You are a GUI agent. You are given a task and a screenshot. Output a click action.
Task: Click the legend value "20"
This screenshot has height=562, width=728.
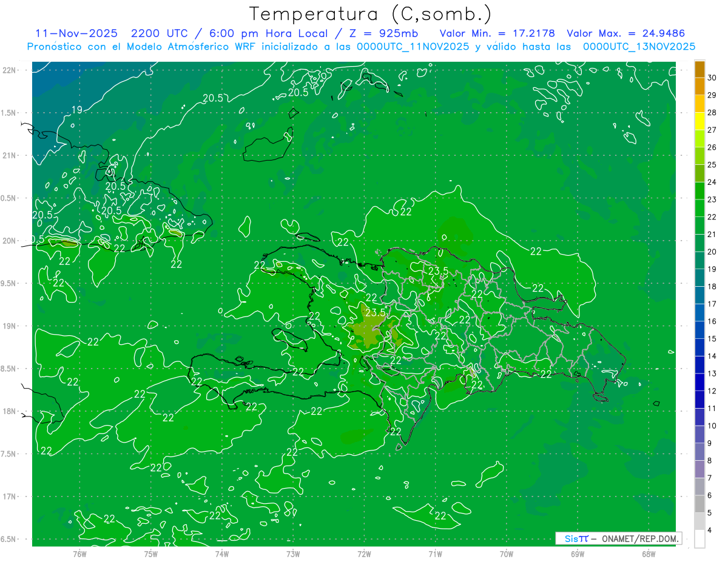tap(712, 252)
